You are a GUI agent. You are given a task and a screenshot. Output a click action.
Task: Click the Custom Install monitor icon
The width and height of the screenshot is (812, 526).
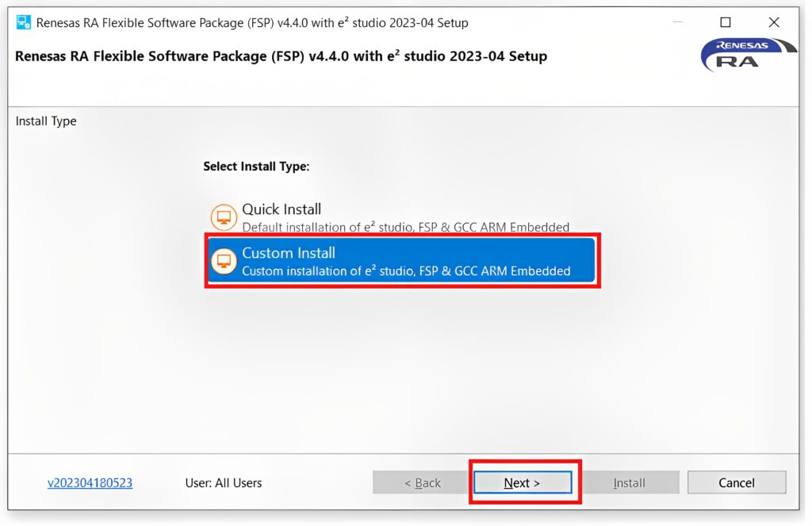pyautogui.click(x=223, y=259)
